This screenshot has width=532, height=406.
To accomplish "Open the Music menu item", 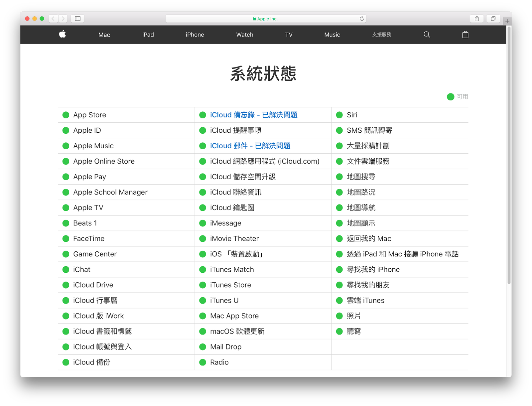I will (332, 35).
